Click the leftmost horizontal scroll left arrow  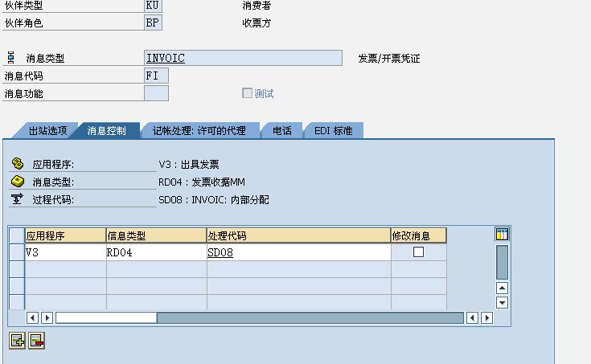point(32,317)
